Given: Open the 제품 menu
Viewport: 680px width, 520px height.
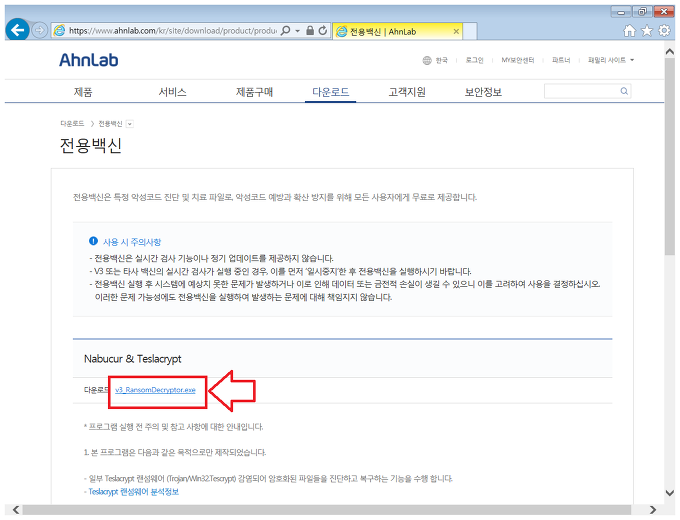Looking at the screenshot, I should click(x=83, y=92).
